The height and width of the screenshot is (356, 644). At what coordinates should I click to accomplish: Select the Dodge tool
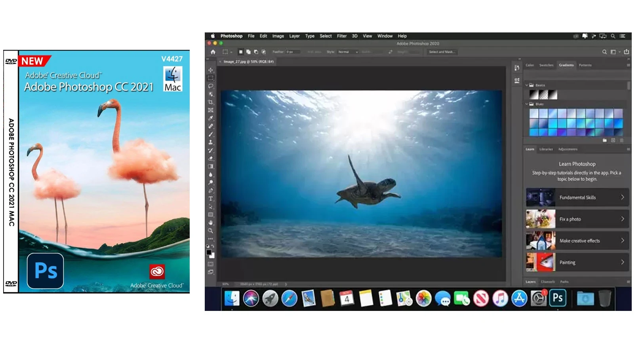pyautogui.click(x=211, y=182)
